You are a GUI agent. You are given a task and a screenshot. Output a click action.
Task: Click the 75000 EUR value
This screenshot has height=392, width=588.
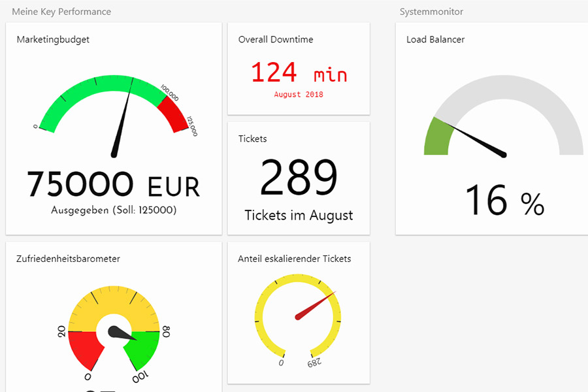[113, 184]
